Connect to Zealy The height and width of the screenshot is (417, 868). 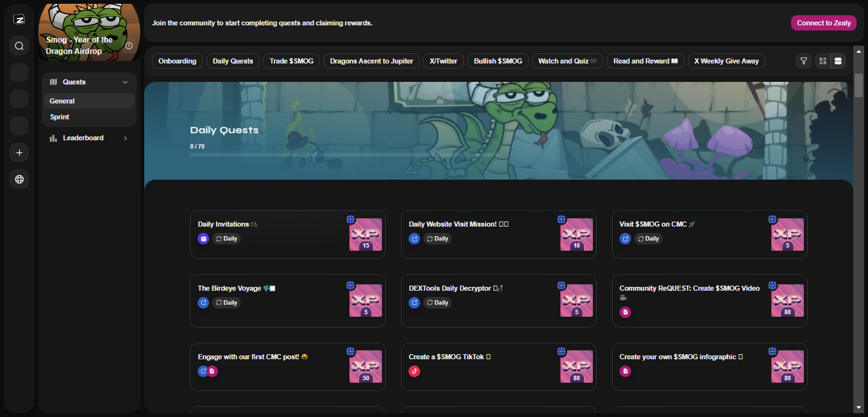coord(824,23)
